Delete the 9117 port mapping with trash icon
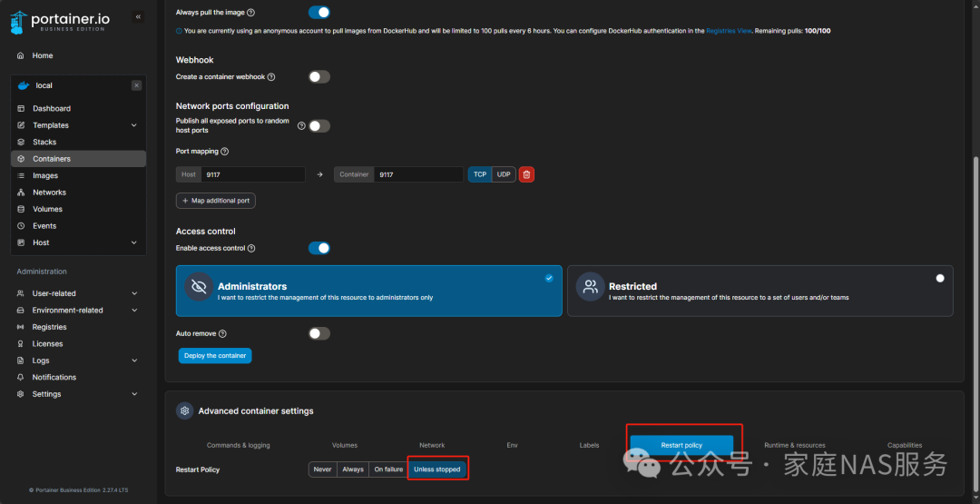The image size is (980, 504). pyautogui.click(x=526, y=174)
